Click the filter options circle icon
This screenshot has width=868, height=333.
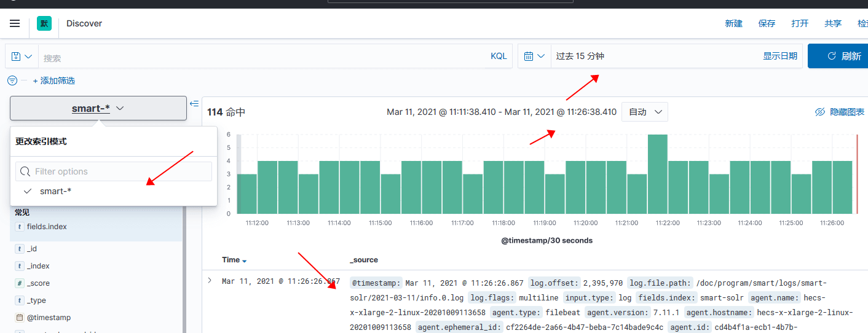(x=12, y=80)
